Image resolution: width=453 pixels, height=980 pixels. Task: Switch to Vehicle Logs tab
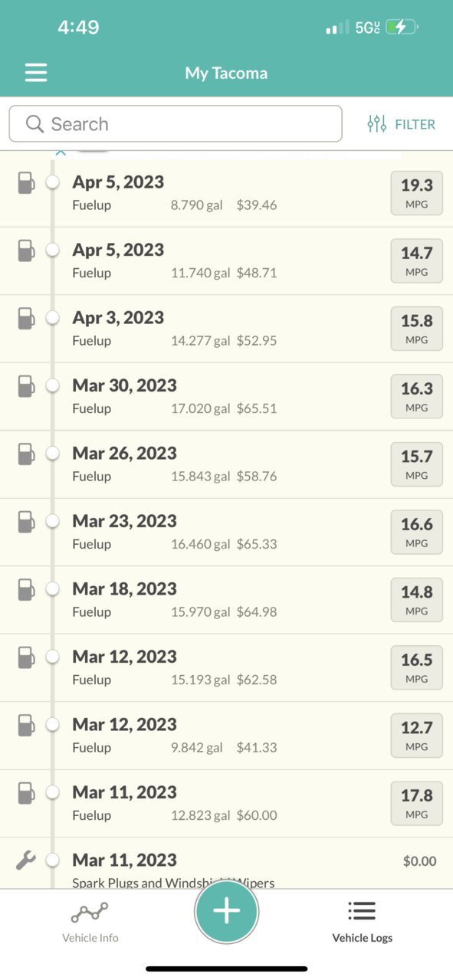(362, 922)
